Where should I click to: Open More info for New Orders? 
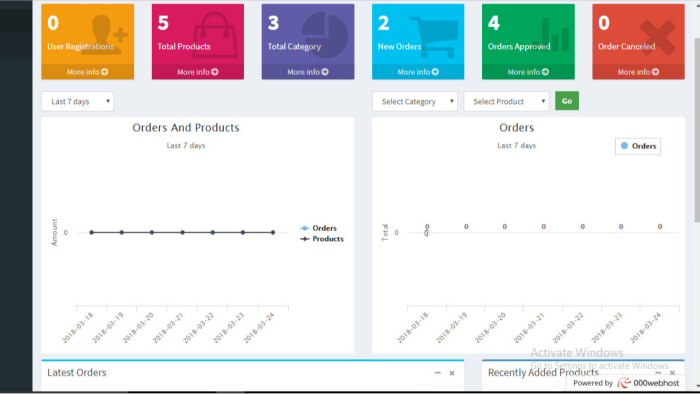418,72
